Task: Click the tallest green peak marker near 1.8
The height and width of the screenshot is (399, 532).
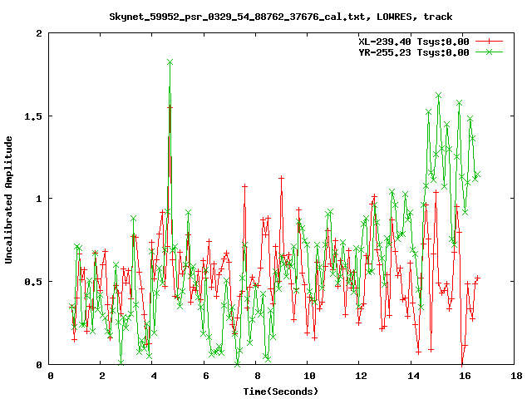Action: click(170, 62)
